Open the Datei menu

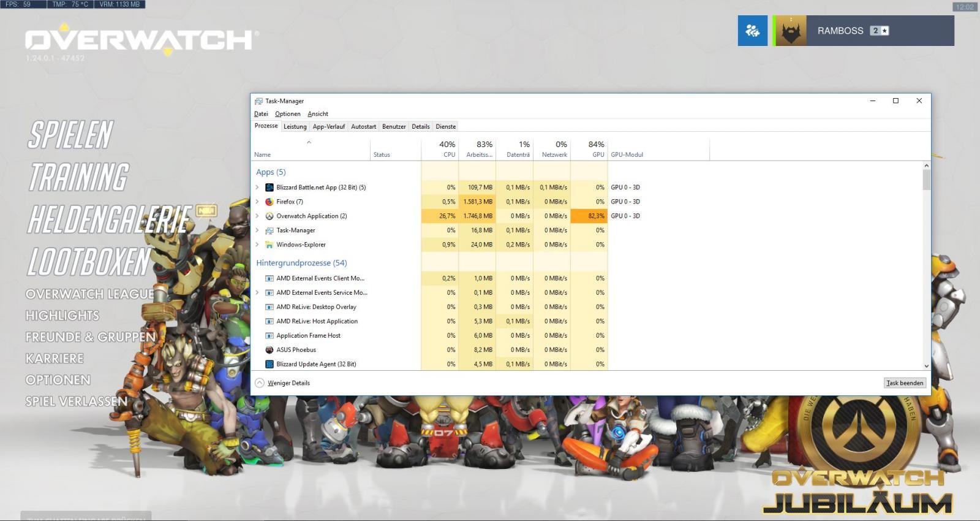(261, 114)
